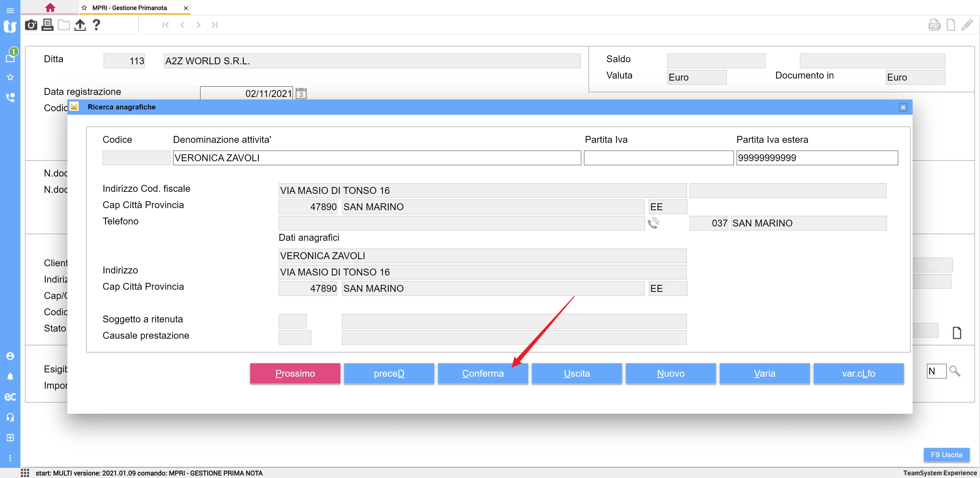980x478 pixels.
Task: Click the var.cLfo button
Action: tap(858, 373)
